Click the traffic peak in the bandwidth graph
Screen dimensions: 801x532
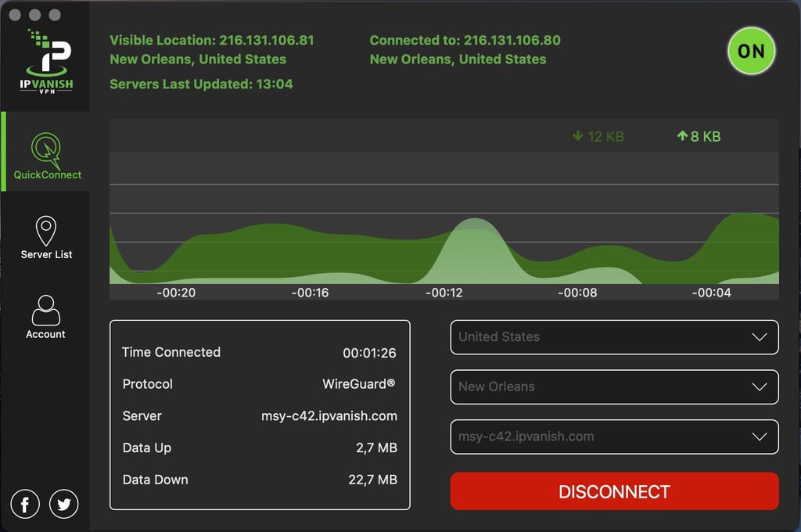point(475,250)
